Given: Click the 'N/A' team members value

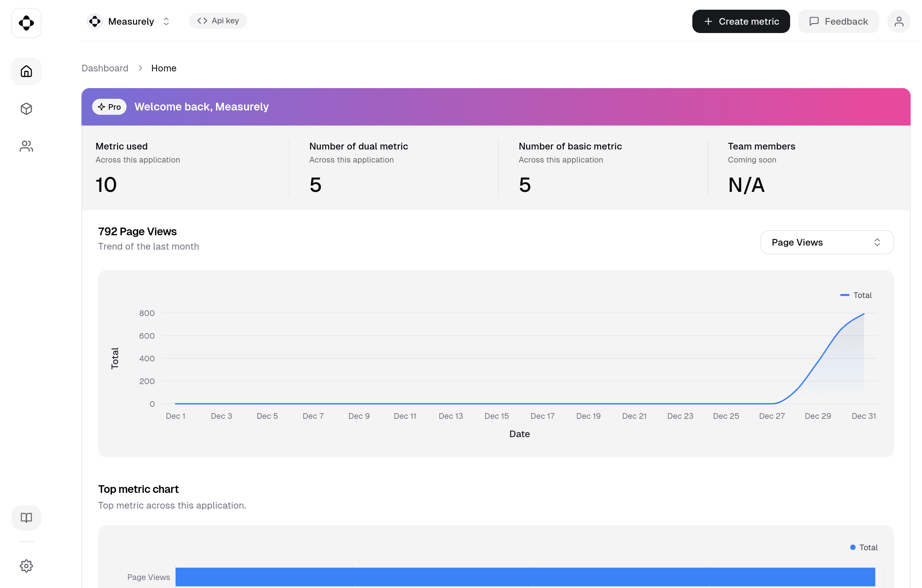Looking at the screenshot, I should [x=746, y=185].
